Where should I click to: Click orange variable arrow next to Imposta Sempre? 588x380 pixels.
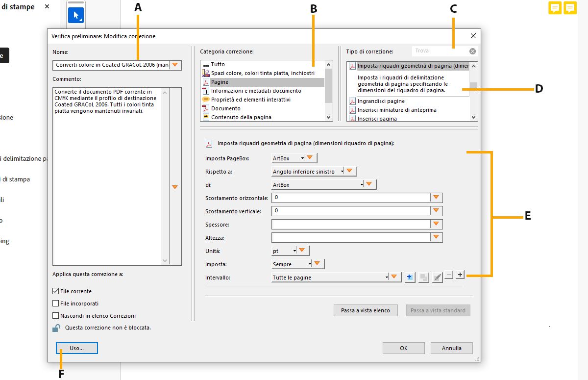318,264
